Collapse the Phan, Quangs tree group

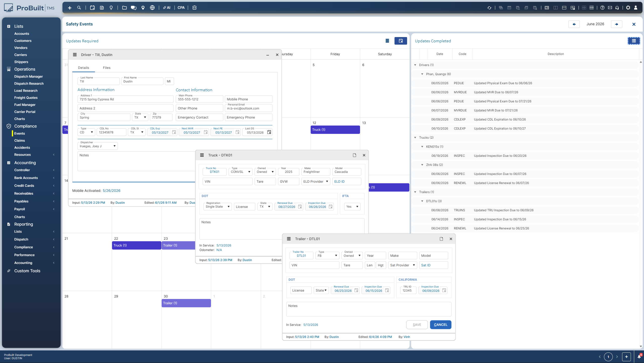click(422, 74)
